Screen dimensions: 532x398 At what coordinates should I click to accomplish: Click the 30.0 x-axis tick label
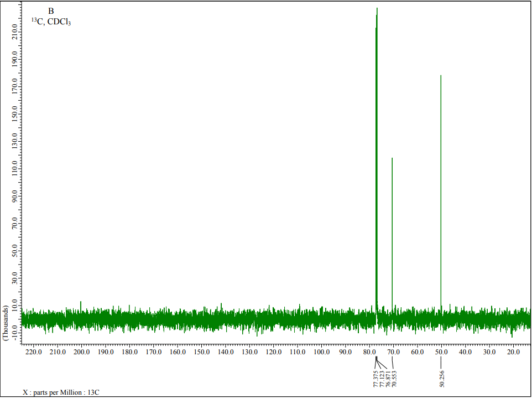(x=489, y=352)
